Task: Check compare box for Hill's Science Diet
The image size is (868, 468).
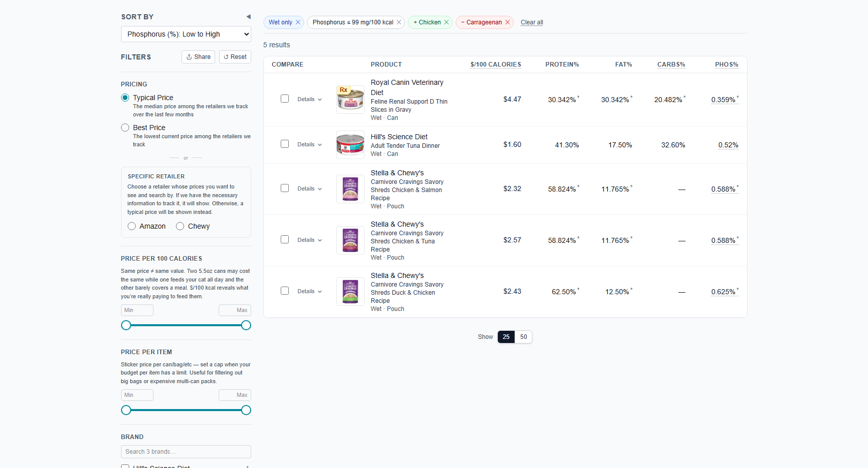Action: tap(285, 144)
